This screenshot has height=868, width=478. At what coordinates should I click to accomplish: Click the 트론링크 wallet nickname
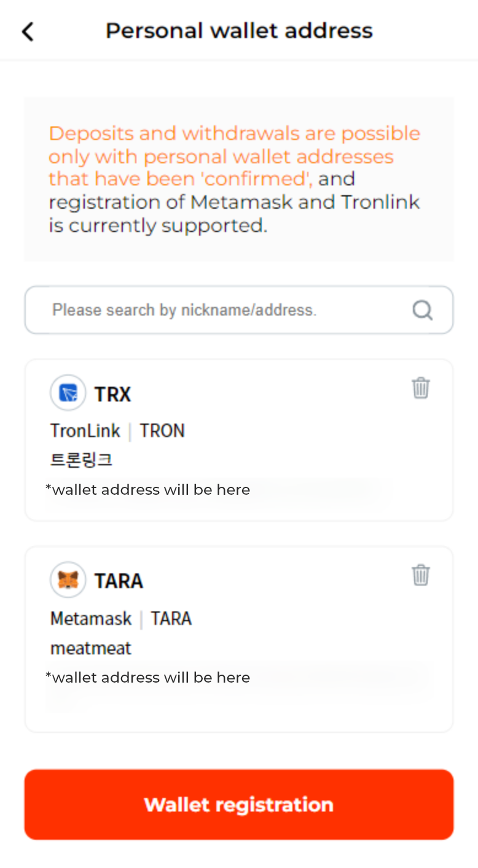(x=81, y=460)
